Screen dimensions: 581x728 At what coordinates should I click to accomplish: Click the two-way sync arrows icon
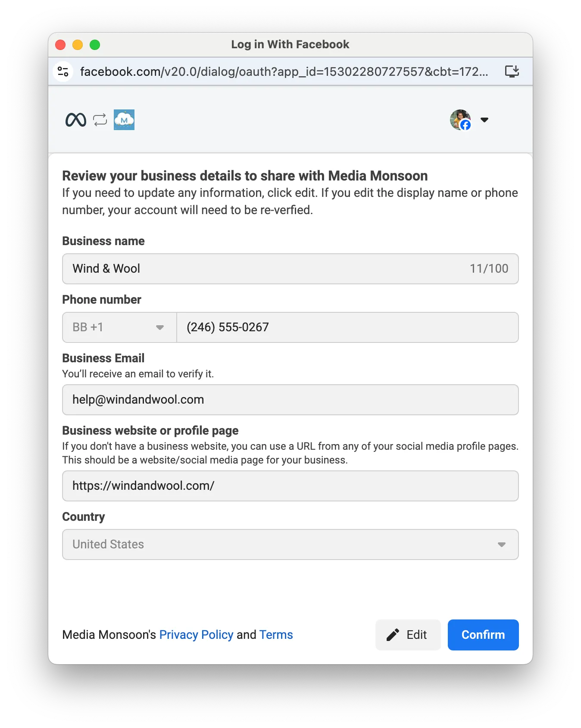pyautogui.click(x=100, y=120)
